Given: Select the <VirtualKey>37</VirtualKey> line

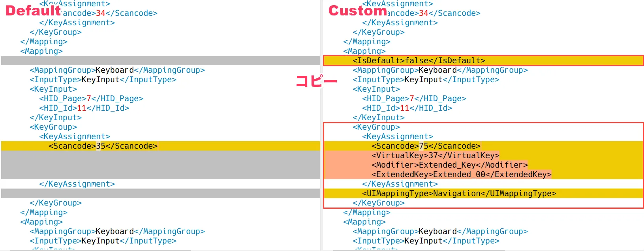Looking at the screenshot, I should coord(436,155).
